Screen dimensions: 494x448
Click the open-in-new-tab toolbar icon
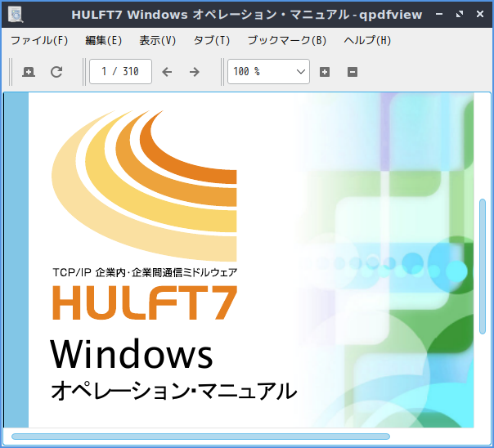point(29,72)
